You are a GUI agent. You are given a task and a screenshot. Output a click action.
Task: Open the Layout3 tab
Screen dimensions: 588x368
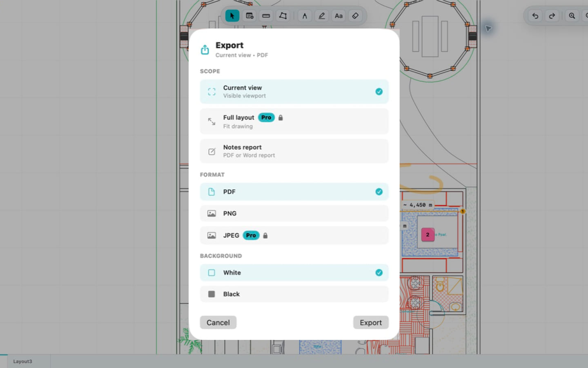coord(22,361)
